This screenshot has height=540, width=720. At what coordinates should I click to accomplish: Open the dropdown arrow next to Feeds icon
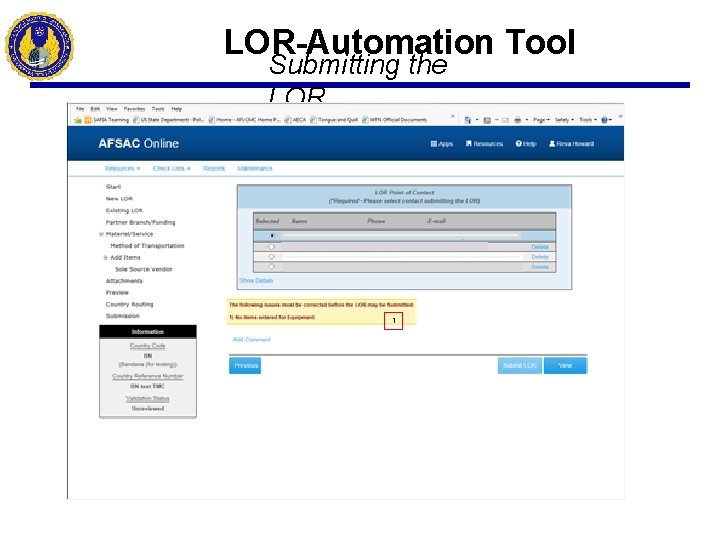click(x=496, y=120)
